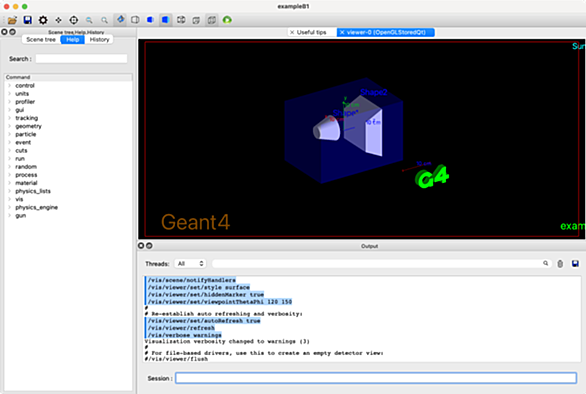
Task: Select the process command row
Action: [68, 175]
